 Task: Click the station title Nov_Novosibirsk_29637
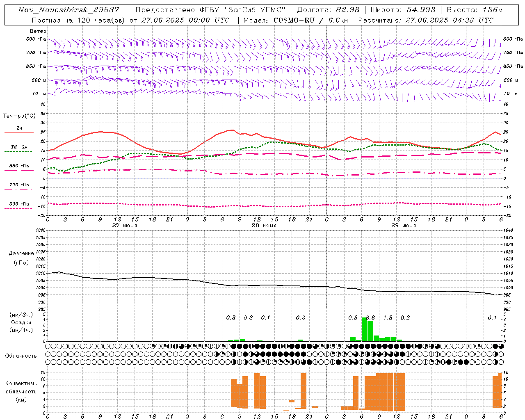(70, 10)
